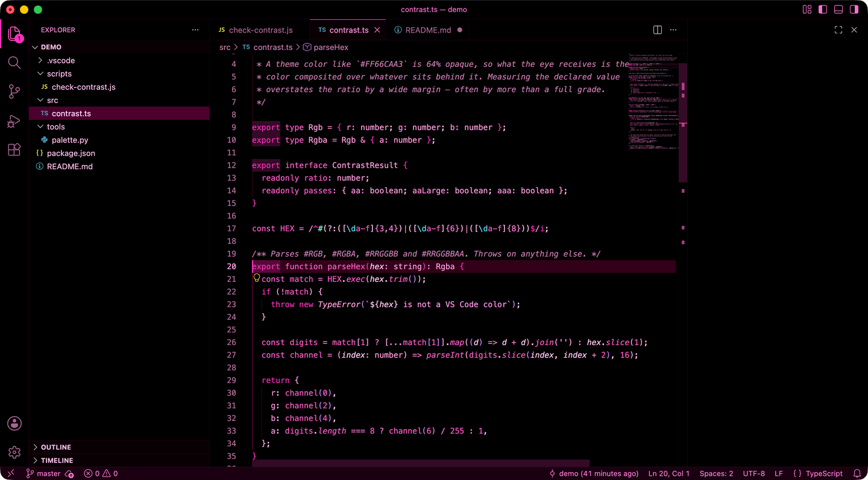Open the demo git blame status entry
The width and height of the screenshot is (868, 480).
coord(593,473)
